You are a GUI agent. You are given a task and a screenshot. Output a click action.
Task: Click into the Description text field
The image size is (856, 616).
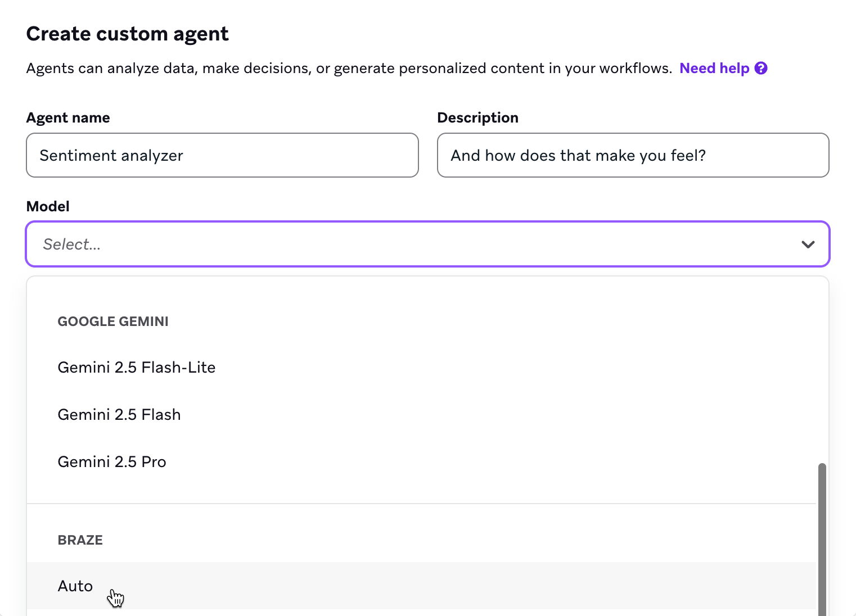633,156
